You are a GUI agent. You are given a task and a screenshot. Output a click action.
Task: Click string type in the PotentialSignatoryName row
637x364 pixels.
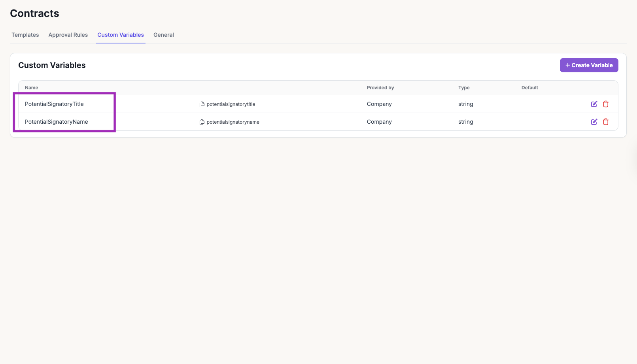[465, 122]
